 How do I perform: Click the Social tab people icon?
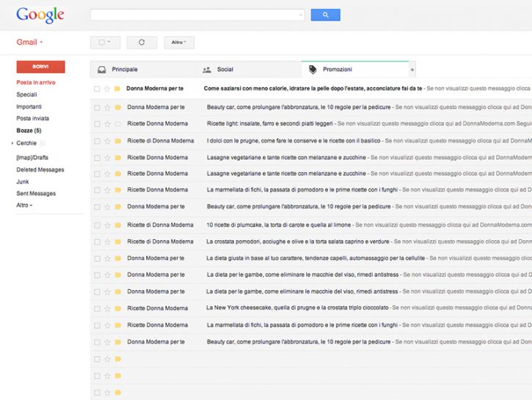(207, 70)
